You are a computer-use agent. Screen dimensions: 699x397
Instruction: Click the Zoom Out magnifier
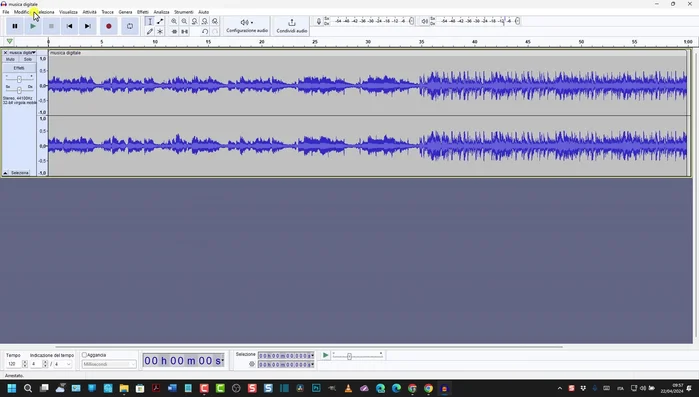(x=184, y=21)
